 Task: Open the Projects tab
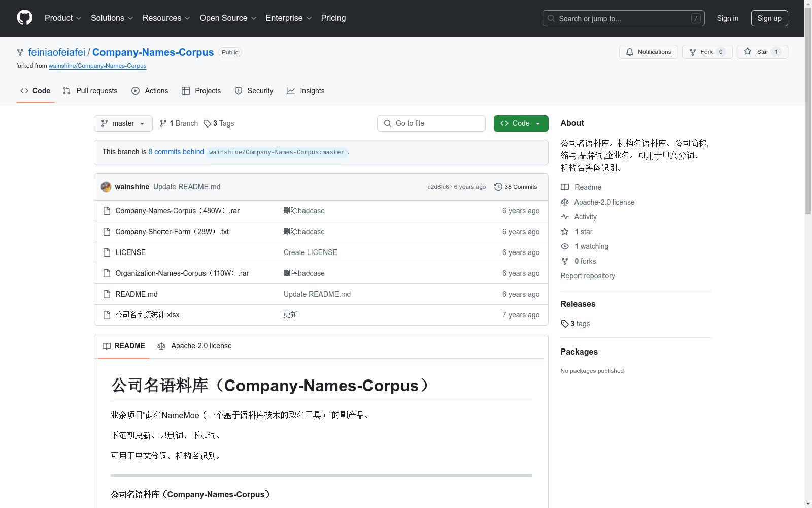[201, 91]
